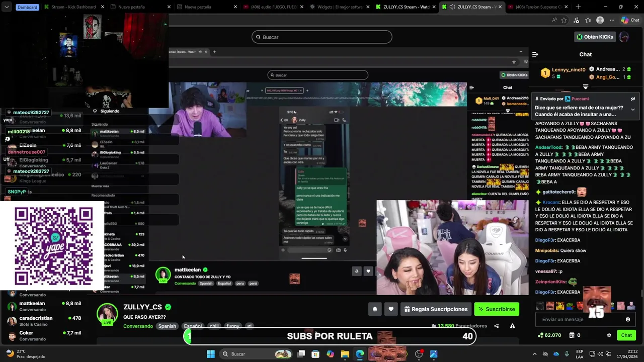
Task: Hide the pinned message from Puccami
Action: tap(633, 99)
